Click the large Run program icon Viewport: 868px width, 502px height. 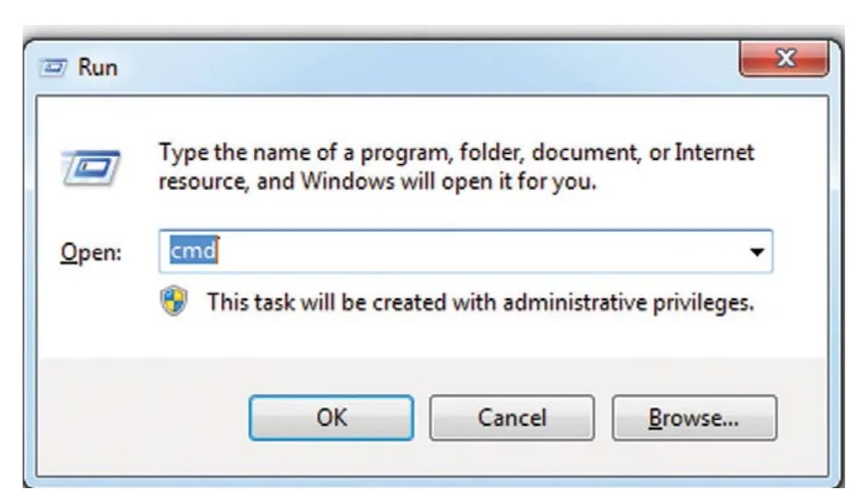tap(91, 168)
